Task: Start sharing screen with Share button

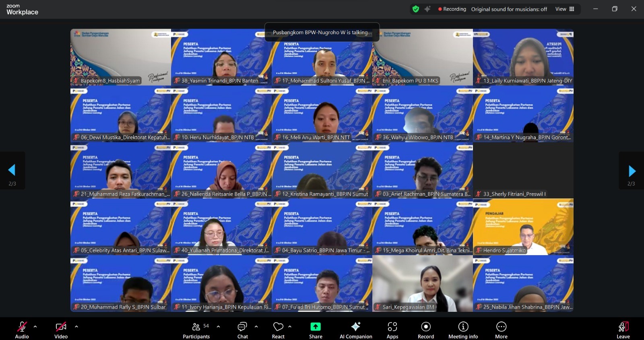Action: click(316, 330)
